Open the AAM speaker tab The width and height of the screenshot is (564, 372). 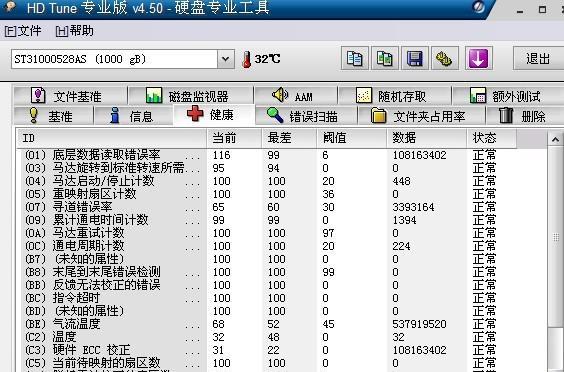[295, 96]
